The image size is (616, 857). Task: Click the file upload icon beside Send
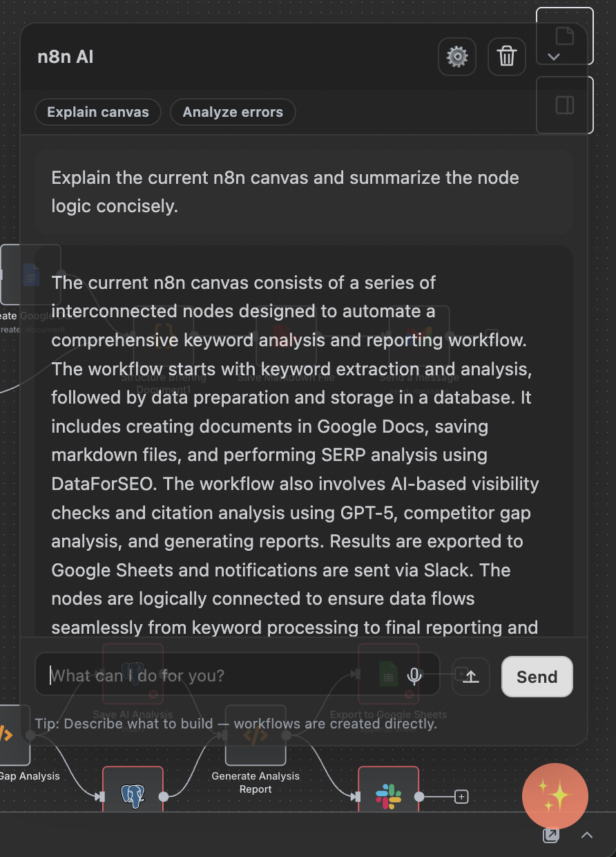point(470,677)
